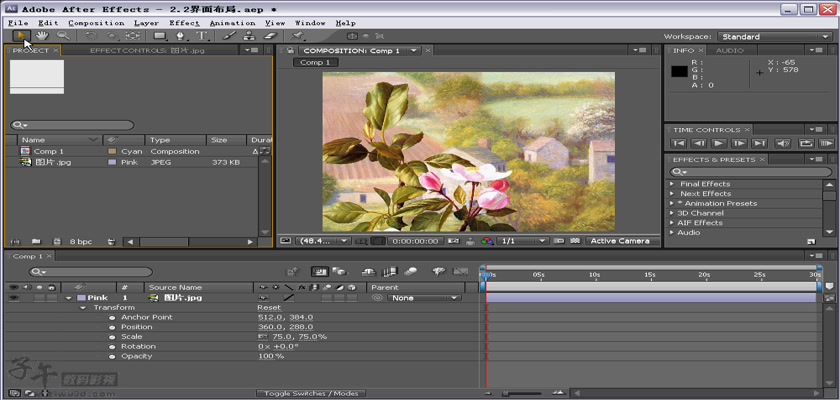This screenshot has height=400, width=840.
Task: Collapse the Pink layer properties
Action: [x=69, y=298]
